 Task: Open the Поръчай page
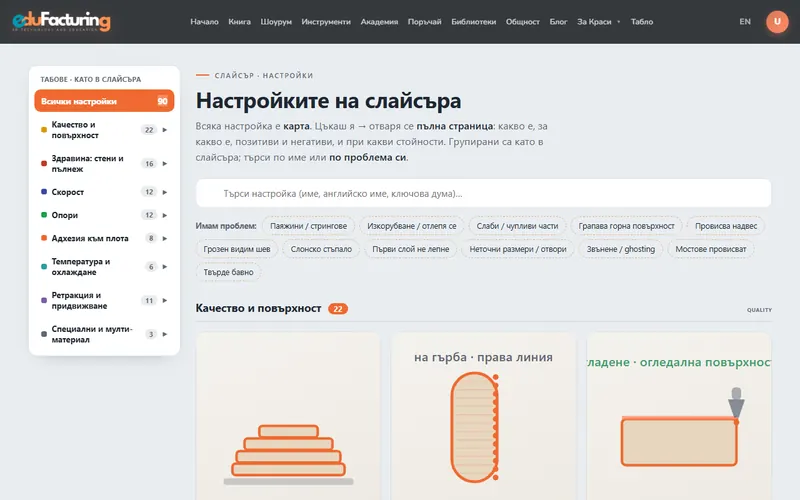[x=424, y=21]
